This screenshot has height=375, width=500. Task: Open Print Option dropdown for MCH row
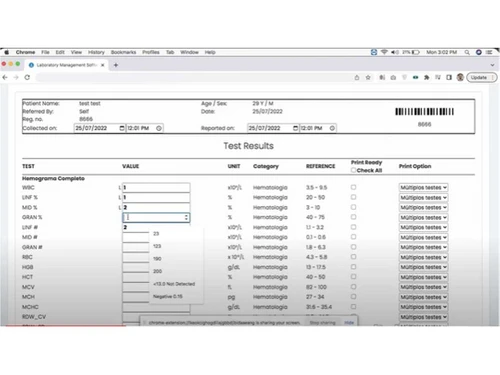(423, 297)
